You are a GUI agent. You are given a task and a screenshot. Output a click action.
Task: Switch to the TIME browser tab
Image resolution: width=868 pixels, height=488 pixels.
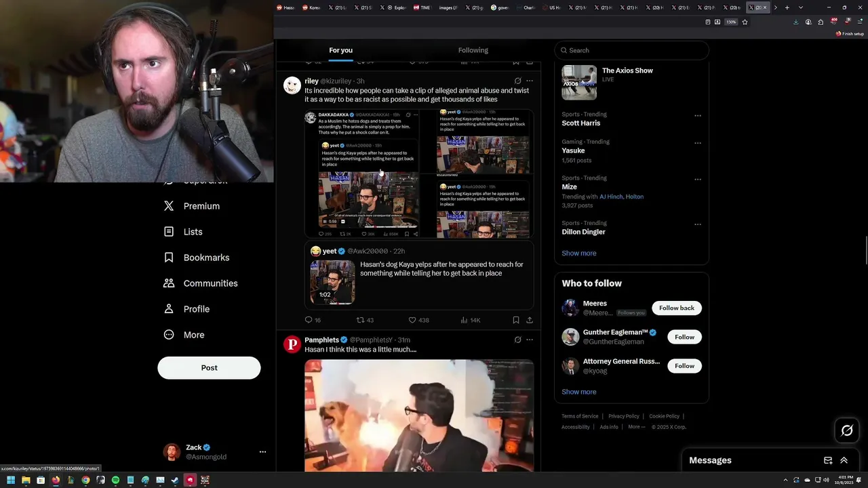tap(422, 7)
